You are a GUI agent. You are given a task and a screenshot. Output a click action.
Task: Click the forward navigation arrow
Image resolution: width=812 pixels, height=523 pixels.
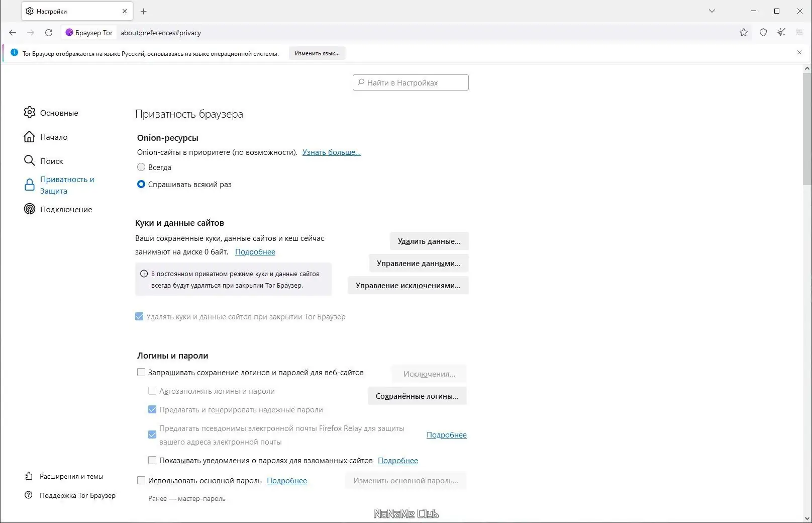pos(31,33)
